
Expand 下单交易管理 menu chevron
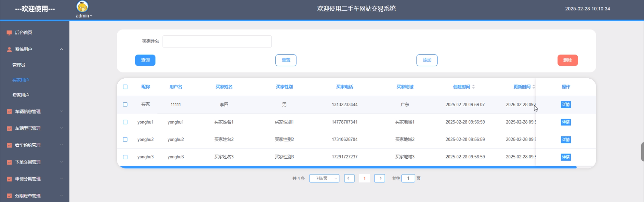[62, 162]
